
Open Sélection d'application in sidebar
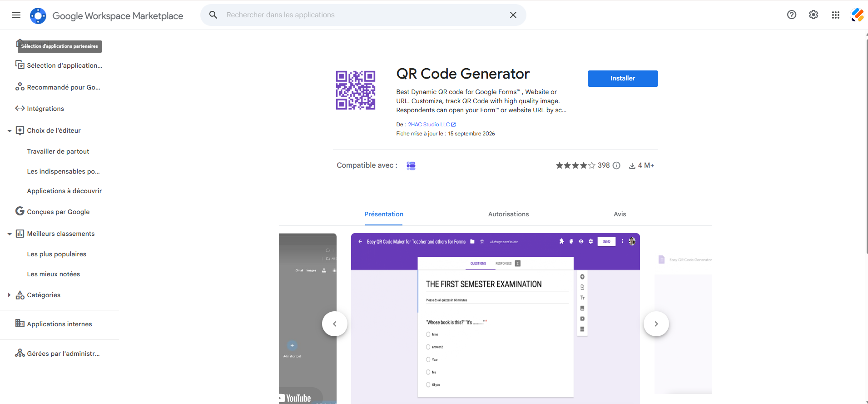(60, 65)
